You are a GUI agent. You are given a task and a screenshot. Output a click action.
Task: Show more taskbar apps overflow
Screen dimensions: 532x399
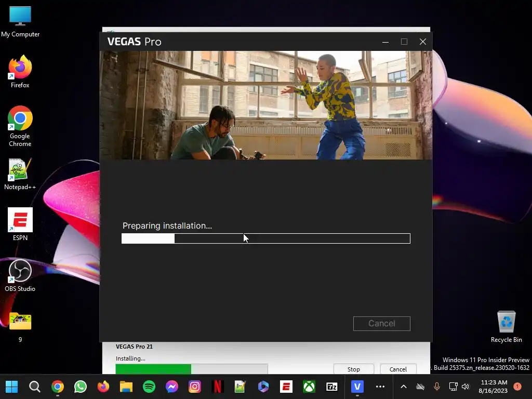pyautogui.click(x=380, y=387)
